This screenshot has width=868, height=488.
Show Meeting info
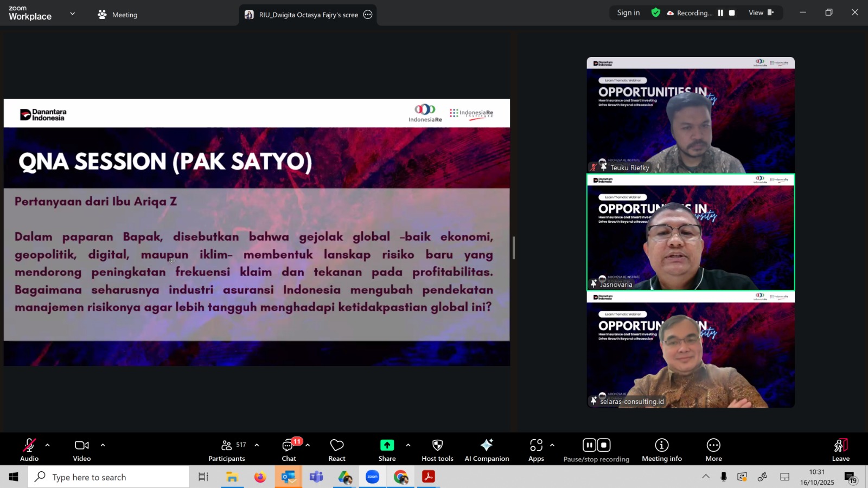(661, 450)
